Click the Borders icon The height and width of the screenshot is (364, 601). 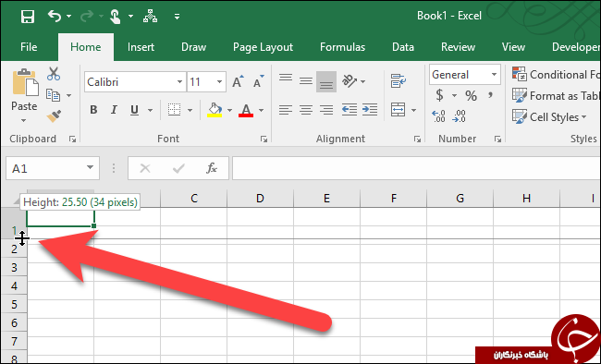(175, 110)
